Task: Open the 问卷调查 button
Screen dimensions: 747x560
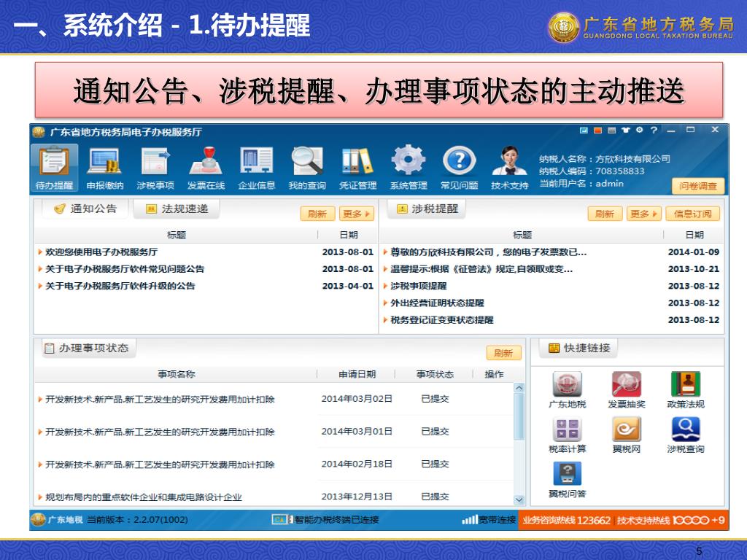Action: point(698,186)
